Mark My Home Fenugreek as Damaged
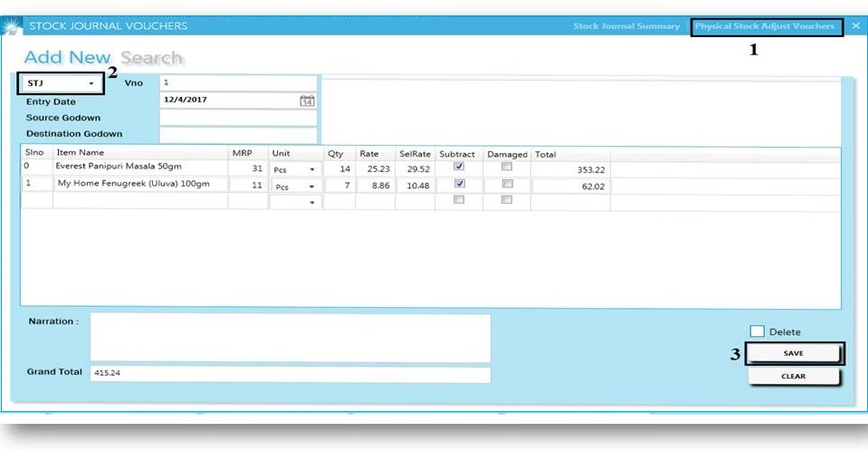868x451 pixels. coord(507,184)
